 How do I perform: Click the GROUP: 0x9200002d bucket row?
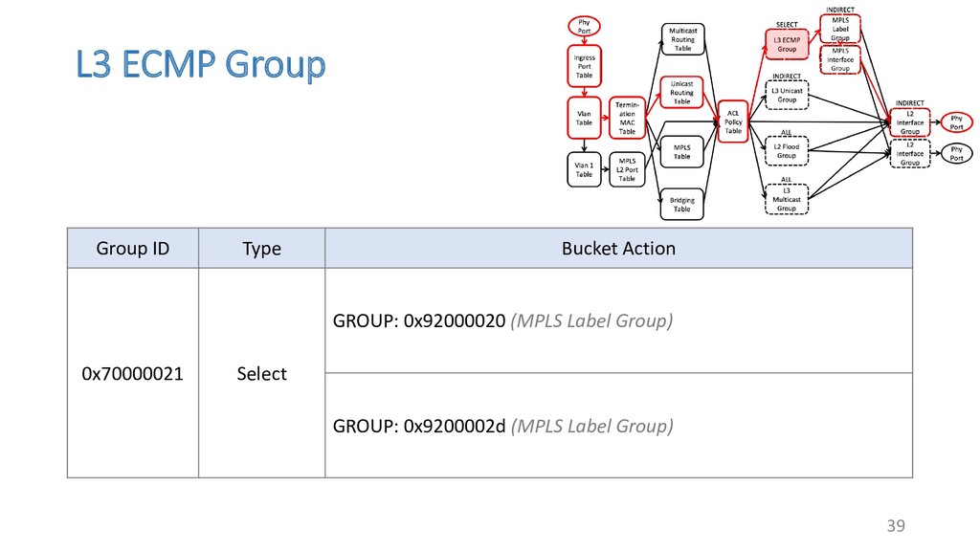point(618,425)
